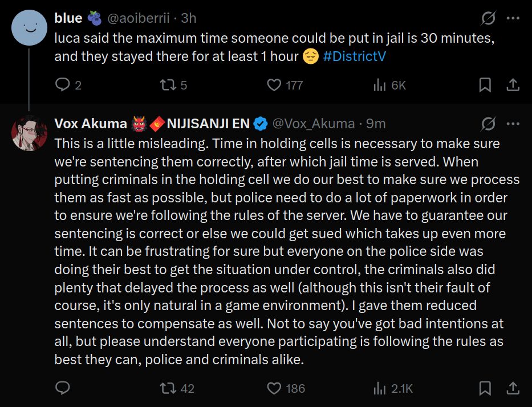The image size is (532, 407).
Task: Open the #DistrictV hashtag link
Action: 355,56
